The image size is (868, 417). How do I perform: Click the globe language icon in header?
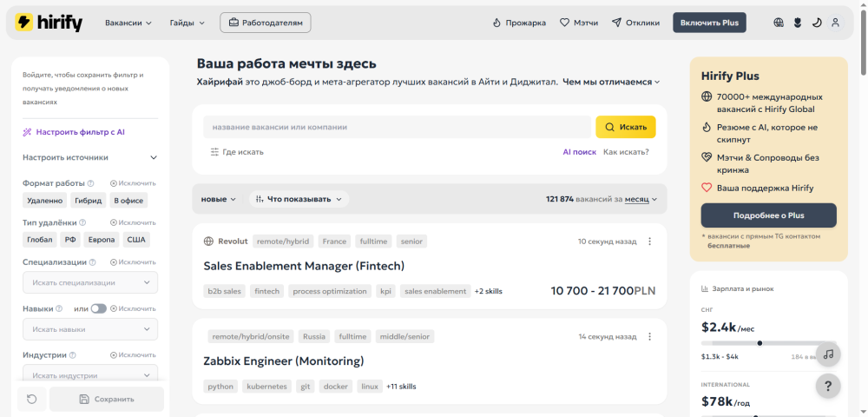tap(779, 23)
